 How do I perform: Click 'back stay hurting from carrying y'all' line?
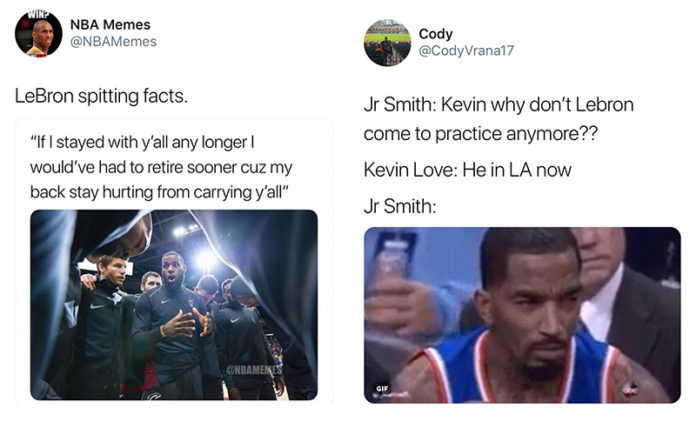tap(159, 192)
